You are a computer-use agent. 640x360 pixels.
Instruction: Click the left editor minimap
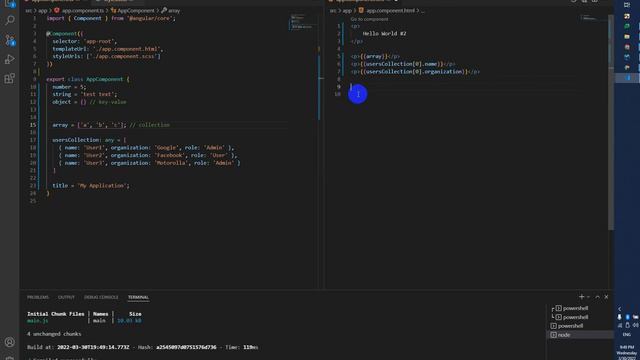tap(302, 22)
